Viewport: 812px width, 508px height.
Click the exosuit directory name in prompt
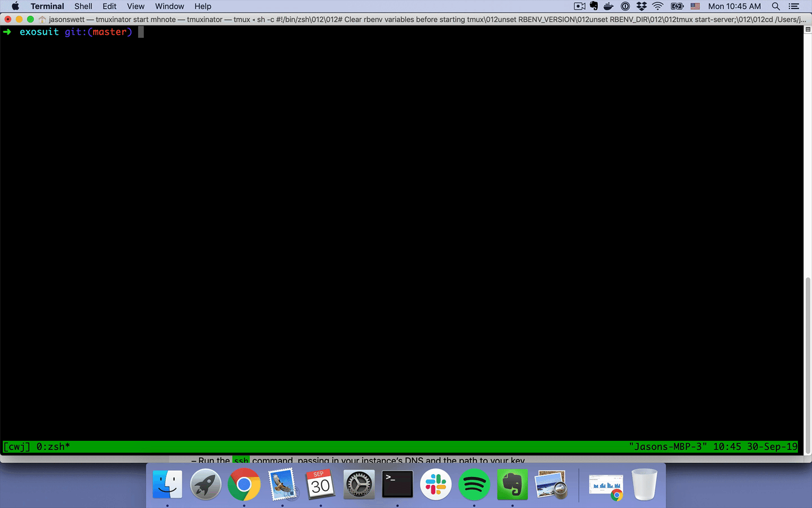tap(39, 32)
